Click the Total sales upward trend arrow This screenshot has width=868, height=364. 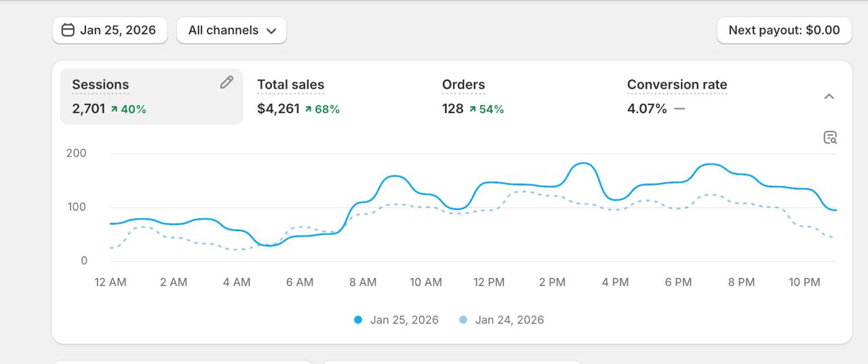tap(308, 108)
